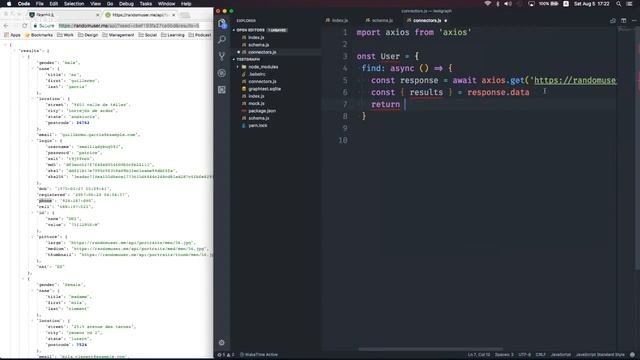The height and width of the screenshot is (360, 640).
Task: Open index.js under Open Editors
Action: pyautogui.click(x=256, y=38)
